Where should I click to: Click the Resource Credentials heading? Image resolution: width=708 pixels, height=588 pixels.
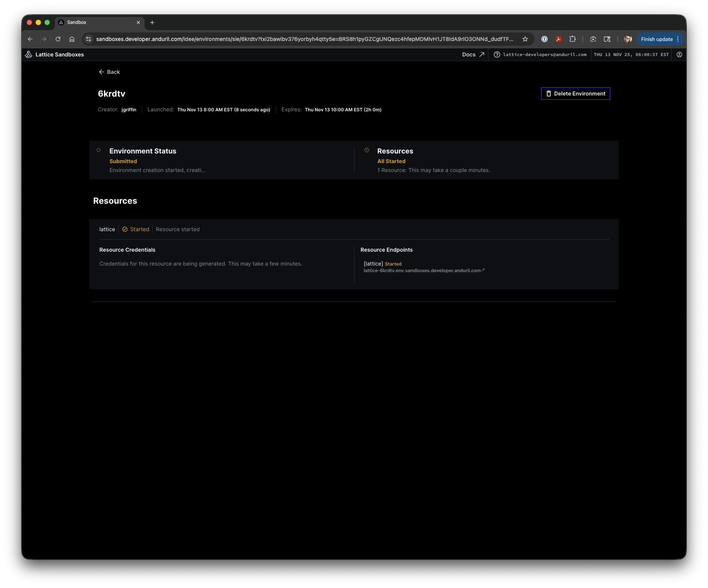(127, 250)
